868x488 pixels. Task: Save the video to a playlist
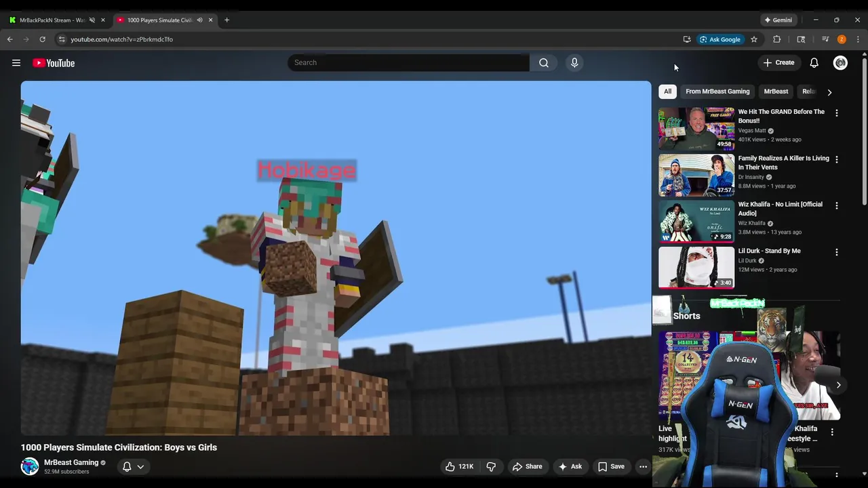coord(611,466)
